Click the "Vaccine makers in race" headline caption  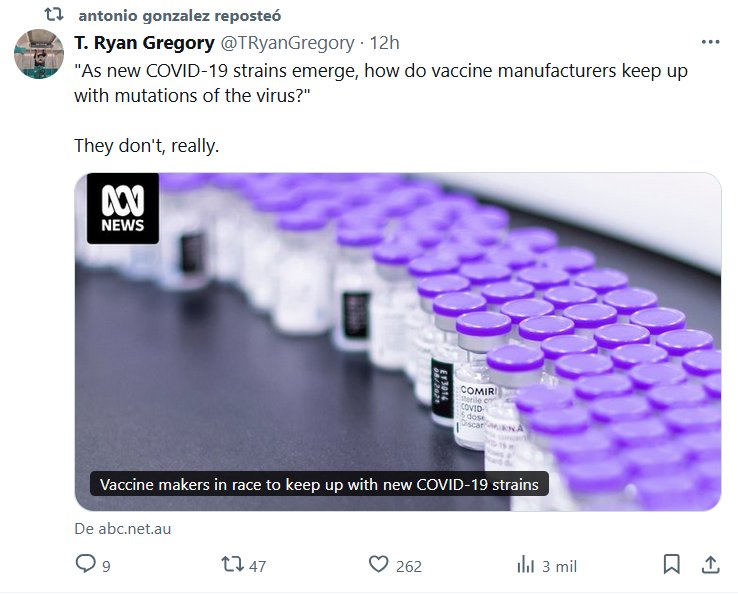coord(319,485)
